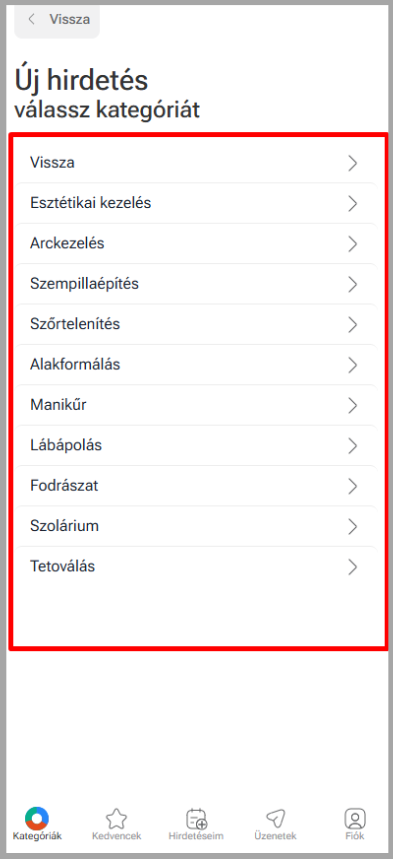Screen dimensions: 393x859
Task: Open the Kategóriák tab icon
Action: [37, 818]
